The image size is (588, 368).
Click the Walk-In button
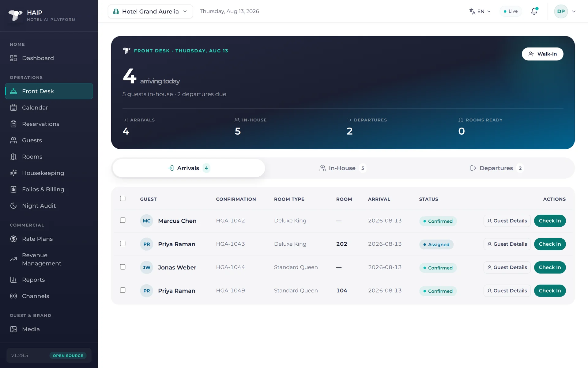tap(543, 54)
